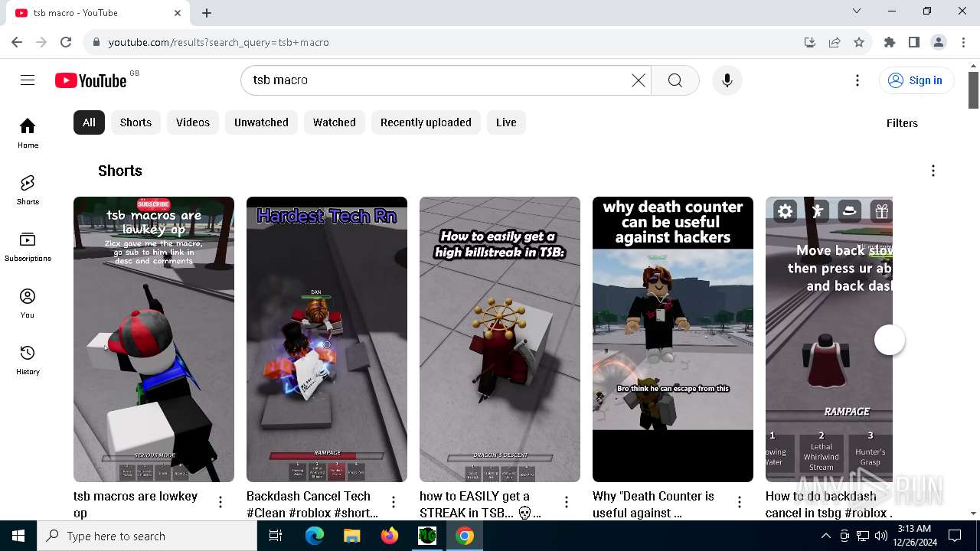Open options for 'tsb macros are lowkey op'
Screen dimensions: 980x551
tap(220, 502)
